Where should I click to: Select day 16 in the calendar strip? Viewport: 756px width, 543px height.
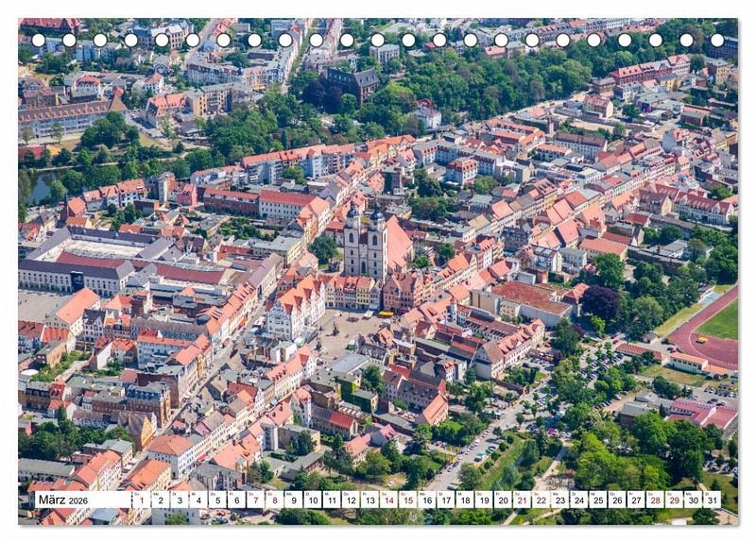tap(427, 500)
